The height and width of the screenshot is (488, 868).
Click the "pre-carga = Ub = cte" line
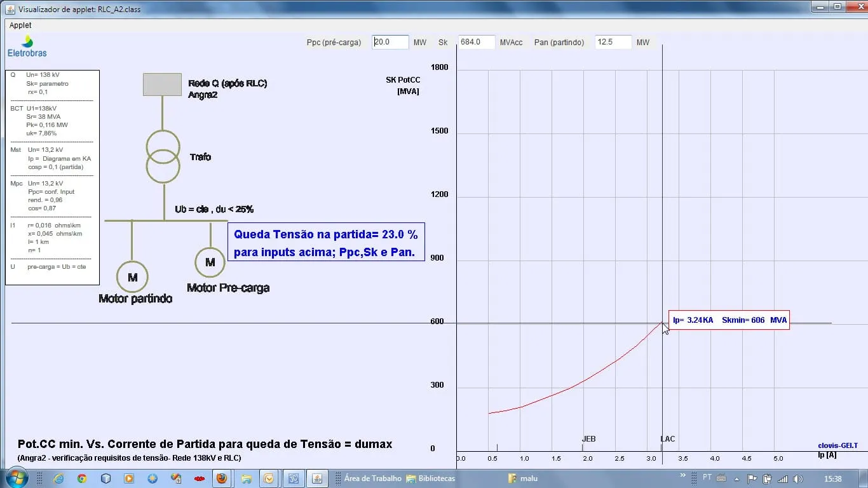57,267
